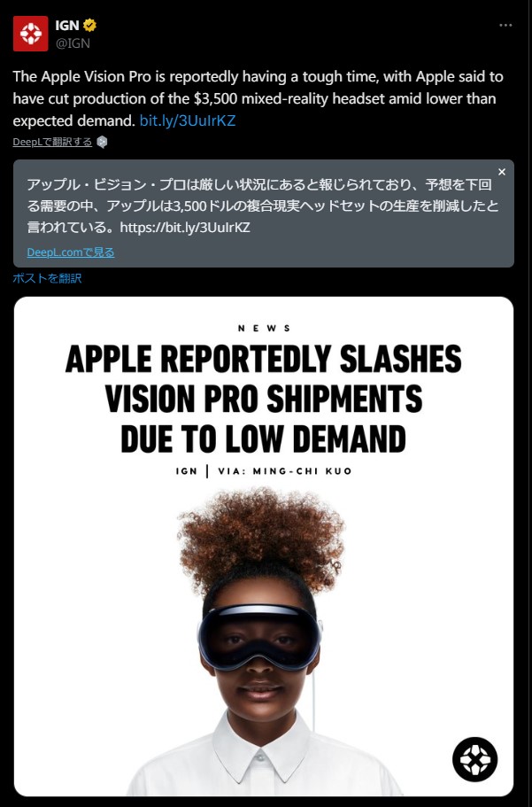Click the DeepL hexagon logo icon
The image size is (532, 807).
(102, 142)
